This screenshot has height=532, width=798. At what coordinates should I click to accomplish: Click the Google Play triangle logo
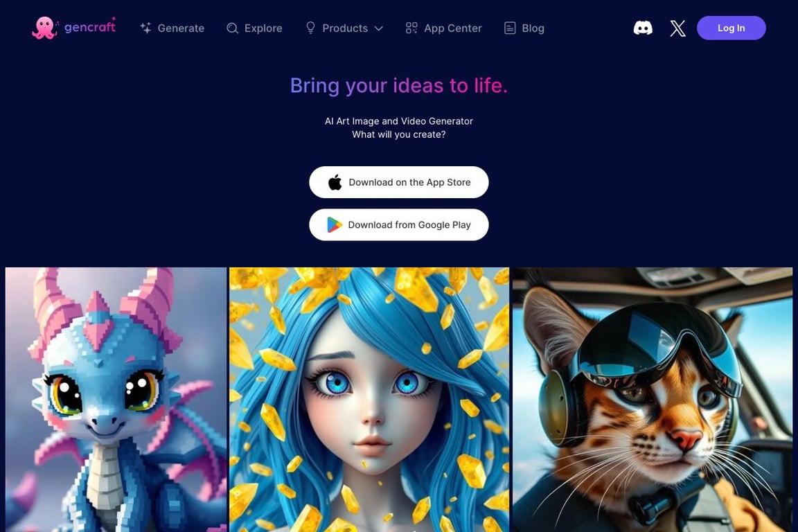tap(334, 224)
